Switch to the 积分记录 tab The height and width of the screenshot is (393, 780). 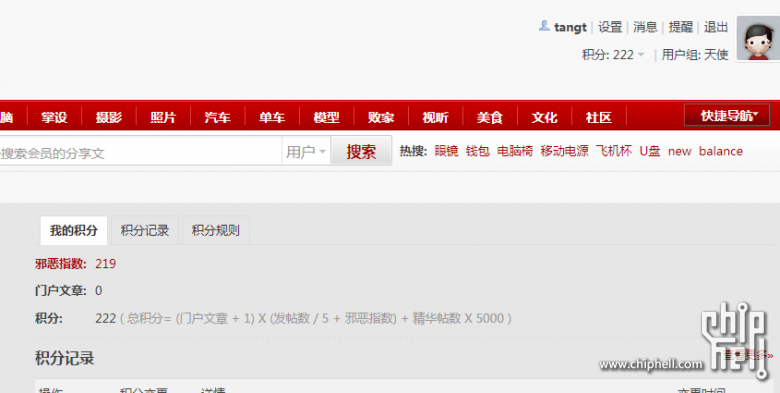pos(145,230)
